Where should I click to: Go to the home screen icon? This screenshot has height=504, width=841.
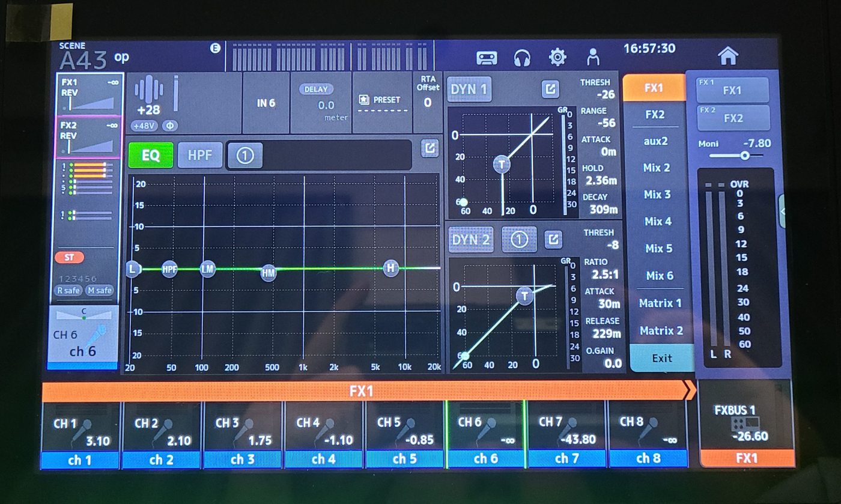(727, 55)
